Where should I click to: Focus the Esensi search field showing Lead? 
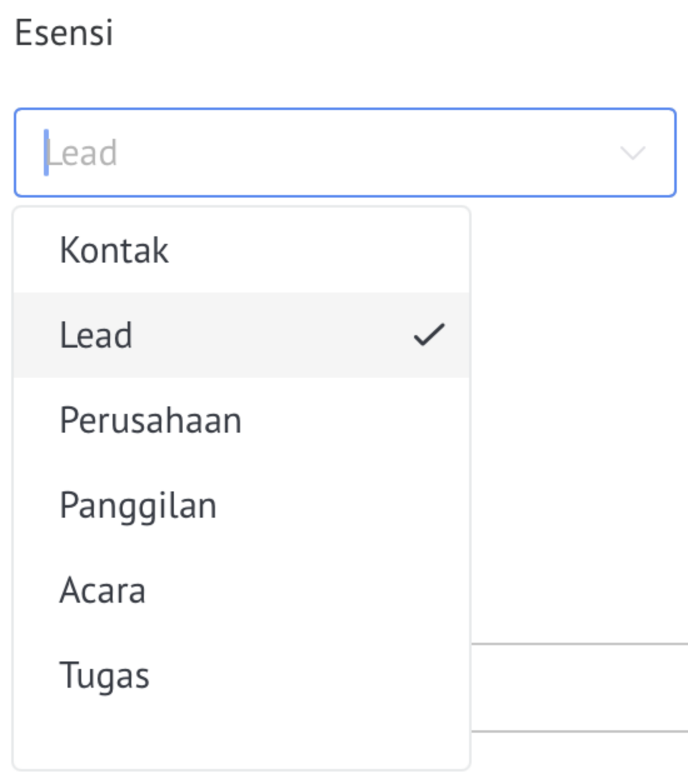[345, 153]
